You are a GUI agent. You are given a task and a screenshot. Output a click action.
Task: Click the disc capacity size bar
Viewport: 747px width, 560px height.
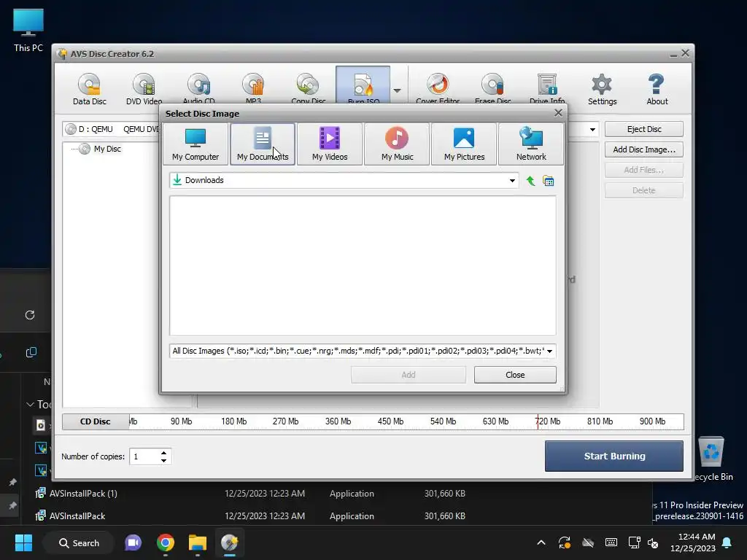pyautogui.click(x=406, y=421)
